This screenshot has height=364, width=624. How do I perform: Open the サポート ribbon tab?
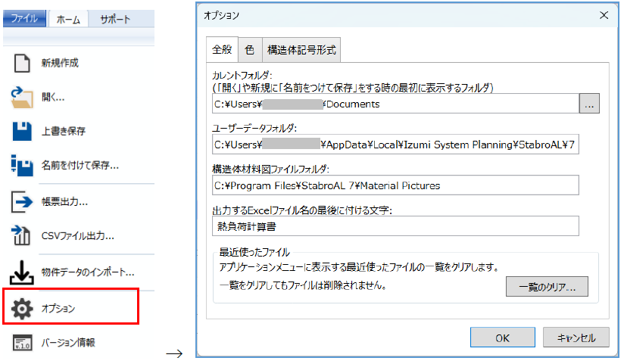115,20
